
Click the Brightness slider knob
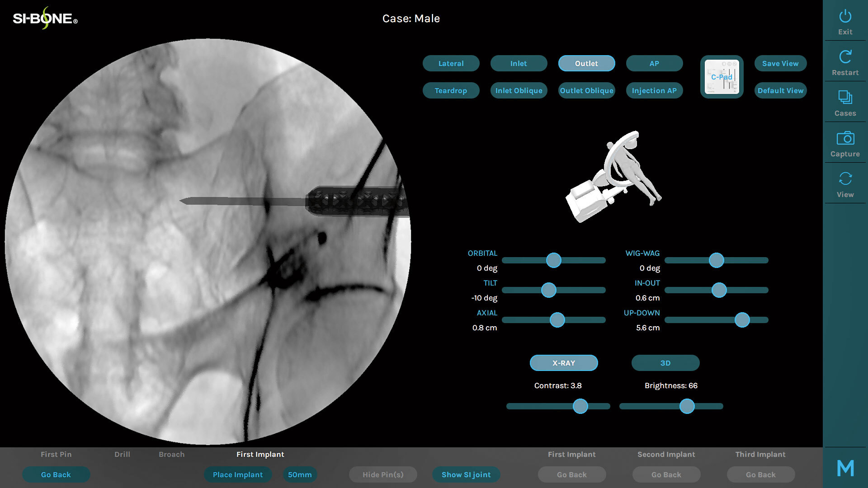coord(687,406)
